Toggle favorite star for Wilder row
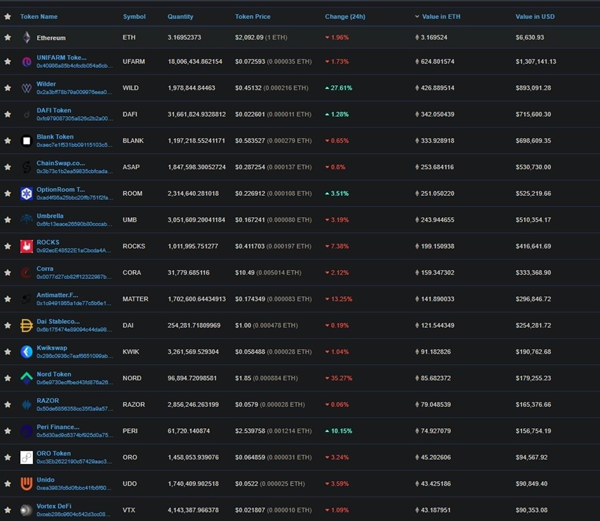 click(8, 88)
